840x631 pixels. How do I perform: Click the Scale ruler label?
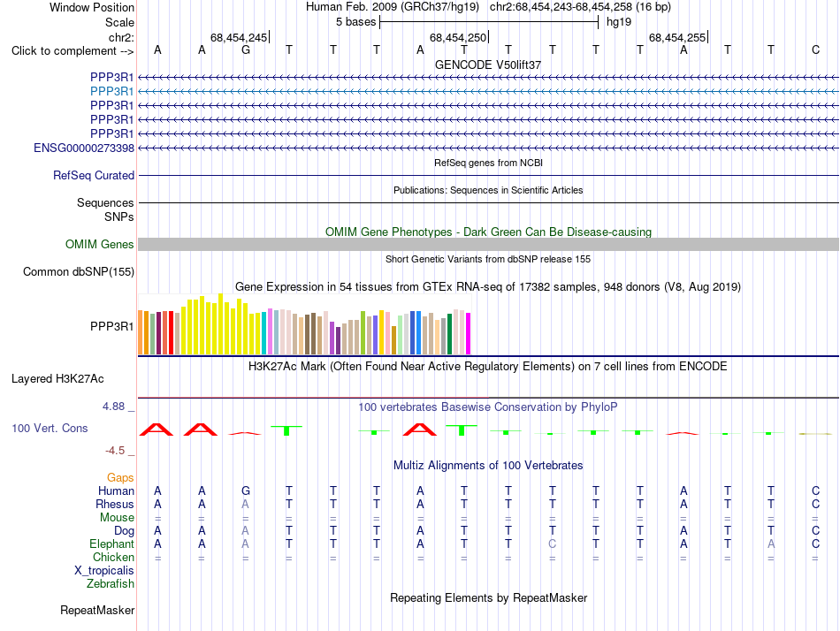120,22
